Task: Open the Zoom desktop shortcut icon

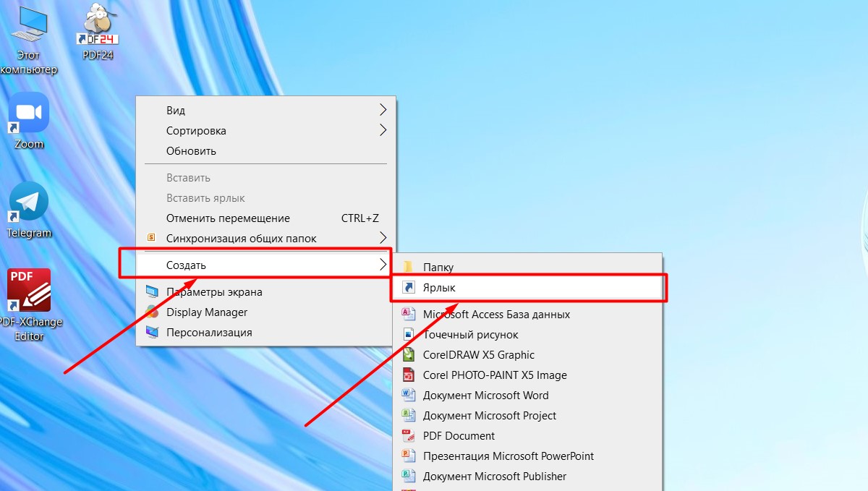Action: pos(29,114)
